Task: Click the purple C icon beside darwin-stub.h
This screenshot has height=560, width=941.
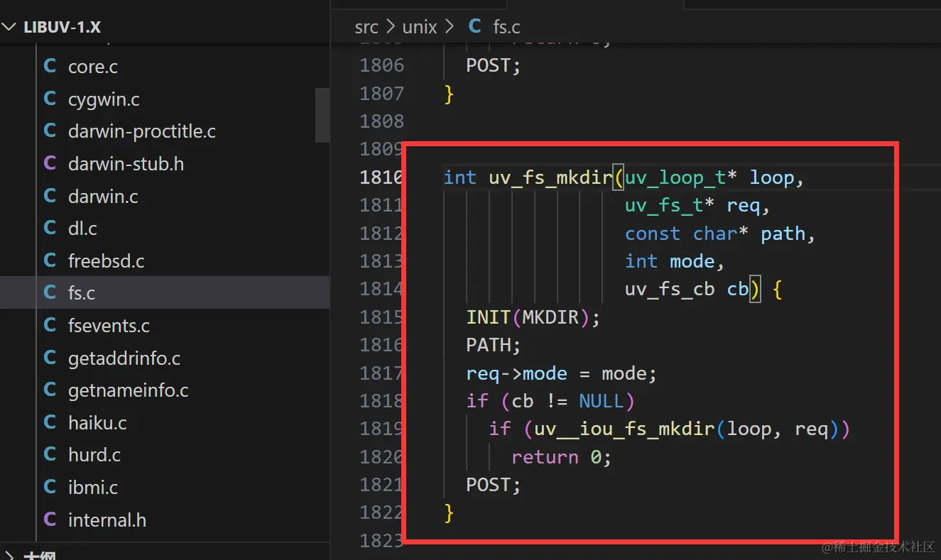Action: pyautogui.click(x=49, y=163)
